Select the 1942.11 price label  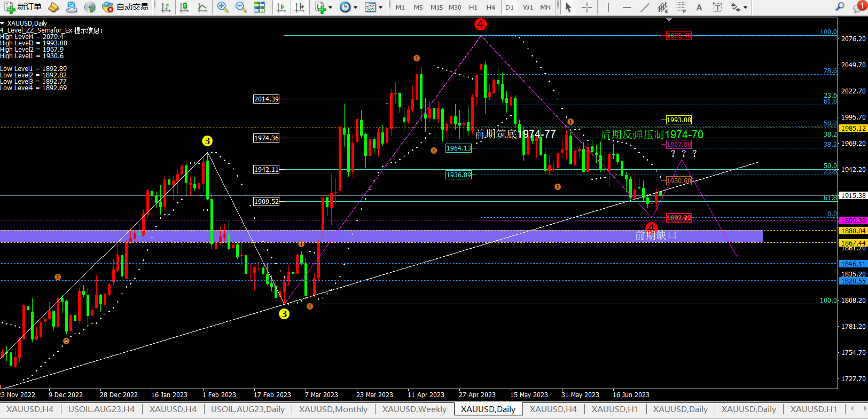(x=266, y=169)
